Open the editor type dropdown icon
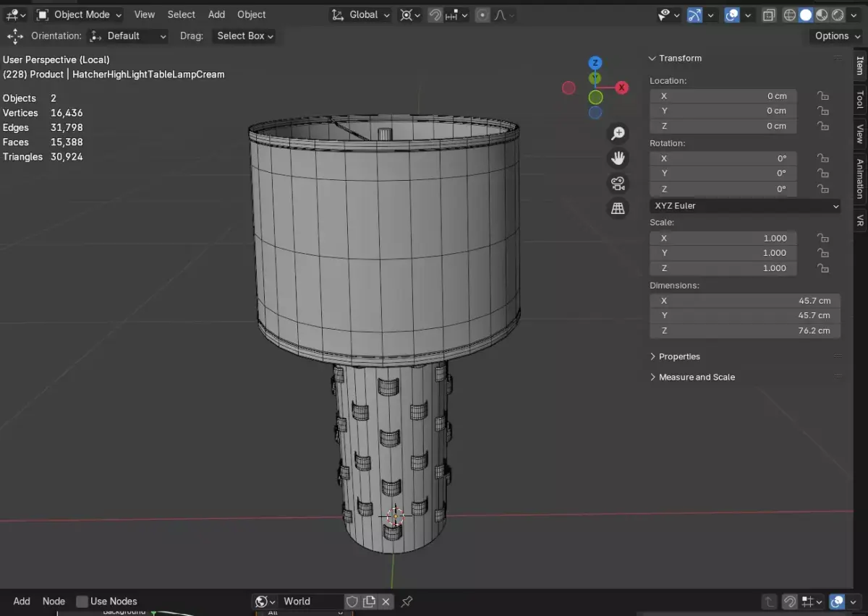 (16, 14)
